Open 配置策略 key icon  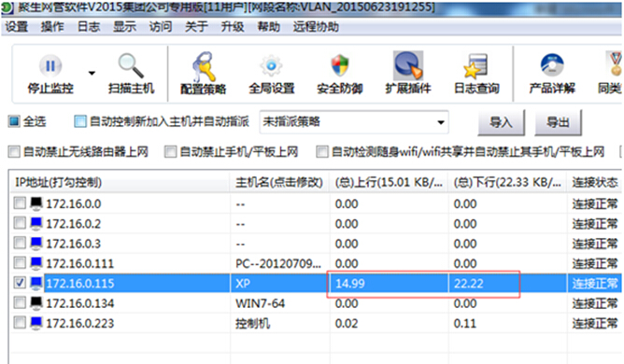coord(204,66)
